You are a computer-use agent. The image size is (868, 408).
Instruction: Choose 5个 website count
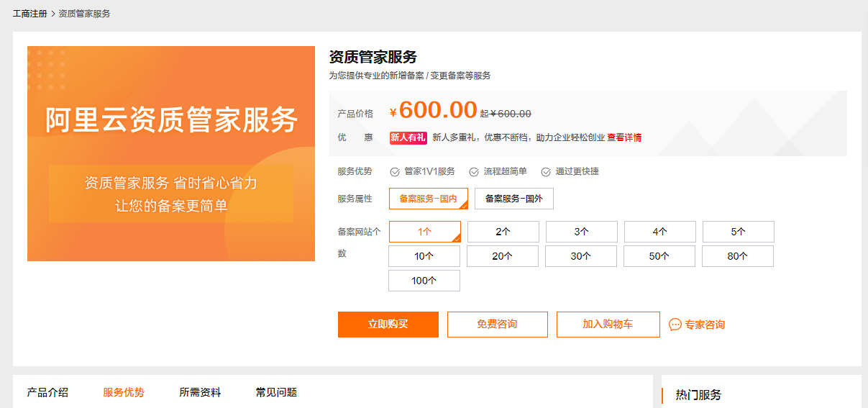tap(738, 232)
